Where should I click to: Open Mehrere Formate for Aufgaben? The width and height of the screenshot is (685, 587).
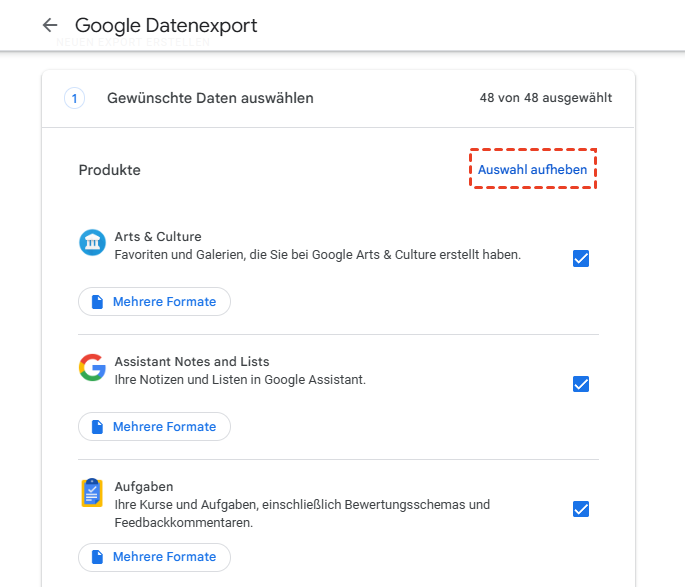coord(155,557)
